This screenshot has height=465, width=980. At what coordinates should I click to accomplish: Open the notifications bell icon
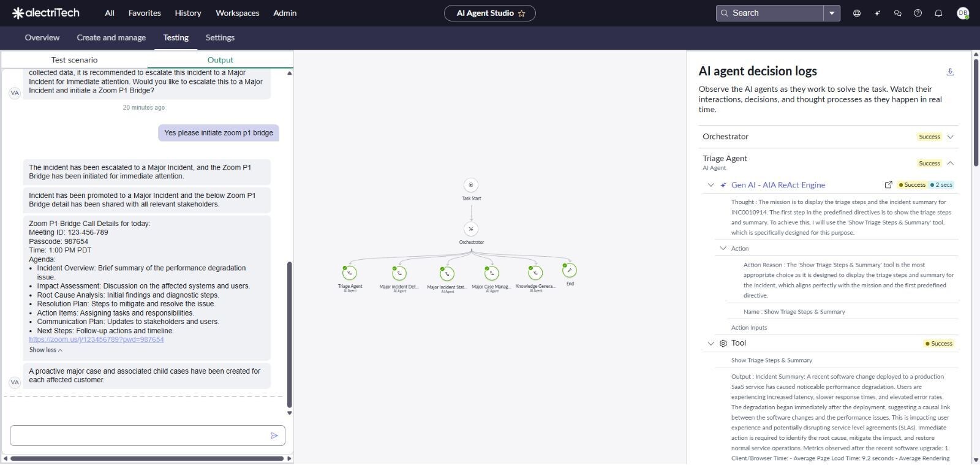[x=938, y=13]
